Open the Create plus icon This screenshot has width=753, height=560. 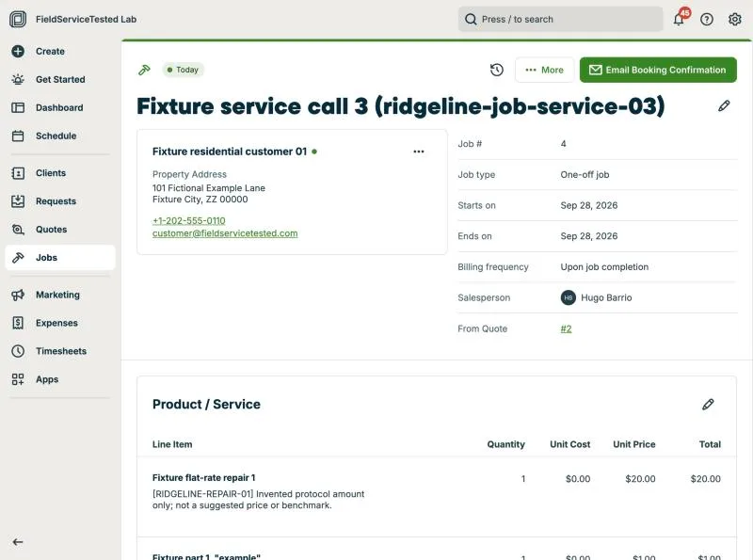point(18,52)
